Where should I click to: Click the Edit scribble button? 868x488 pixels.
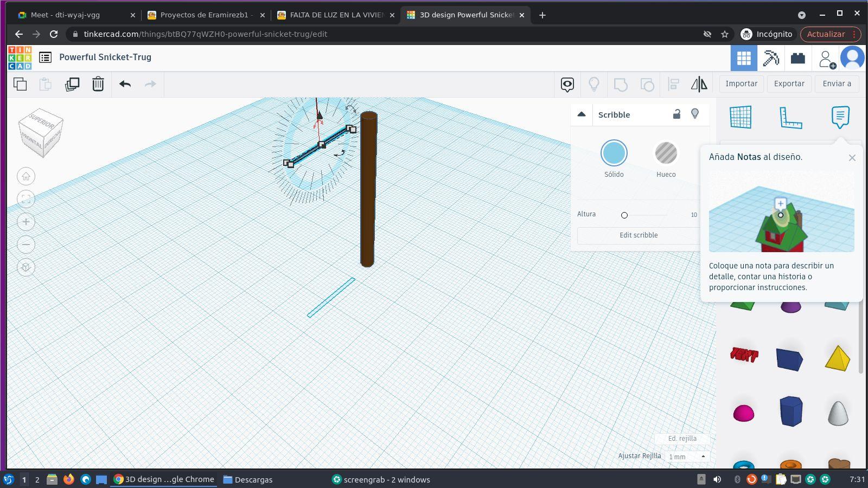tap(639, 235)
